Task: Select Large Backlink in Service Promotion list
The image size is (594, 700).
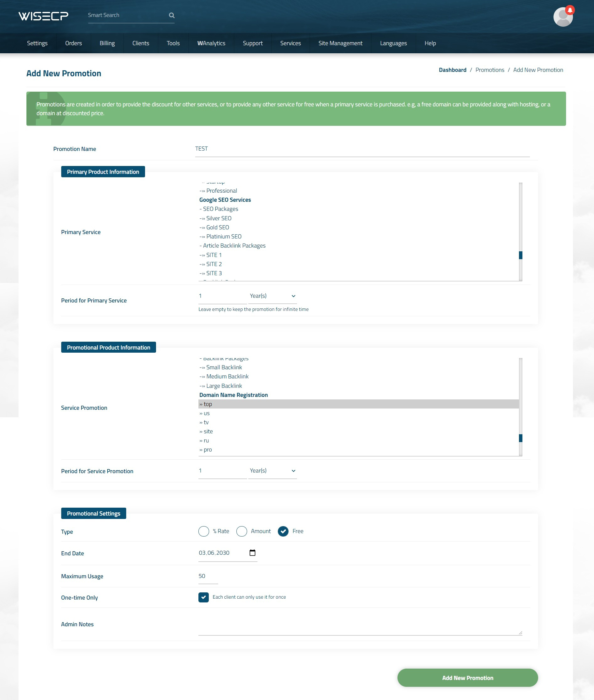Action: [x=359, y=386]
